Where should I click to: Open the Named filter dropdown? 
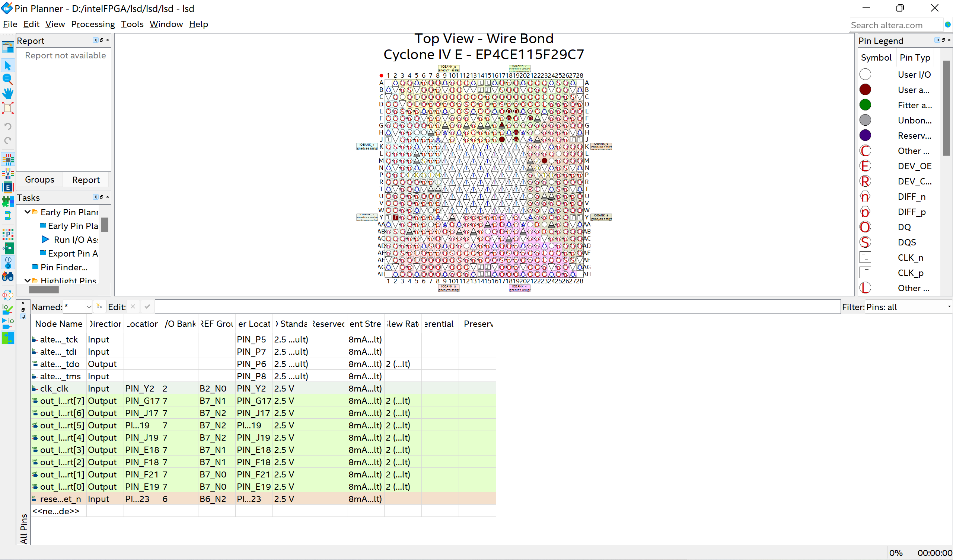pyautogui.click(x=89, y=307)
